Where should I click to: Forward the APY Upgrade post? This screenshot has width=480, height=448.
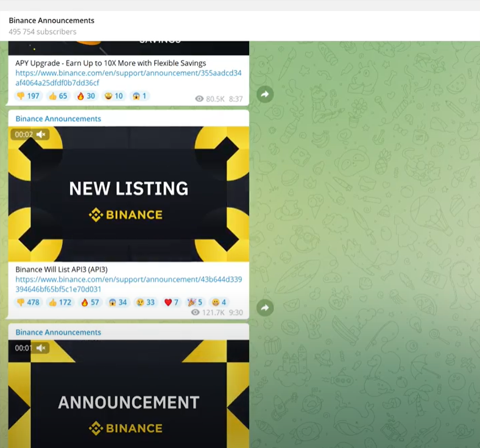pyautogui.click(x=265, y=94)
